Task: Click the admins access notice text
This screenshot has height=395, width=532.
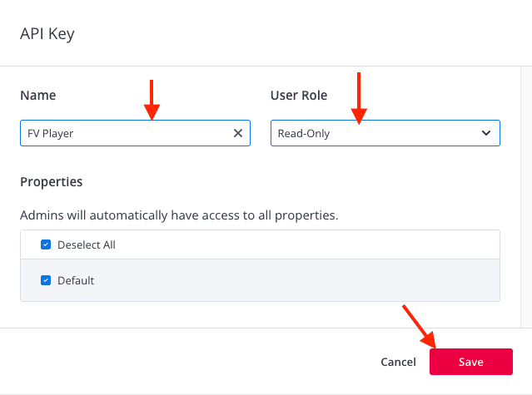Action: (x=179, y=215)
